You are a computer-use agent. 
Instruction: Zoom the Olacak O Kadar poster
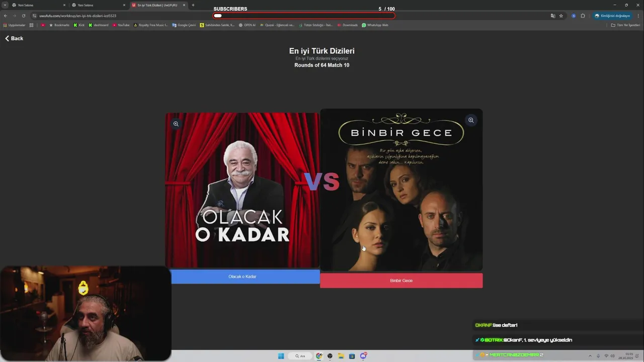pos(176,124)
